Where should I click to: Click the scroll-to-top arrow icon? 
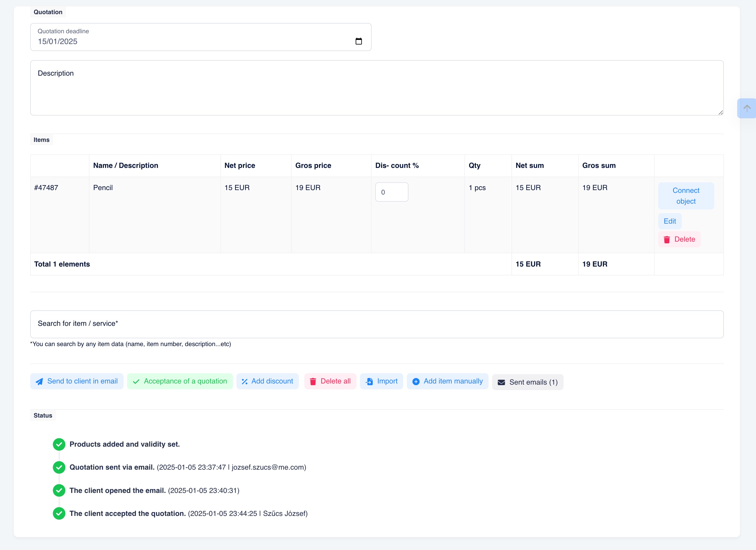coord(747,108)
